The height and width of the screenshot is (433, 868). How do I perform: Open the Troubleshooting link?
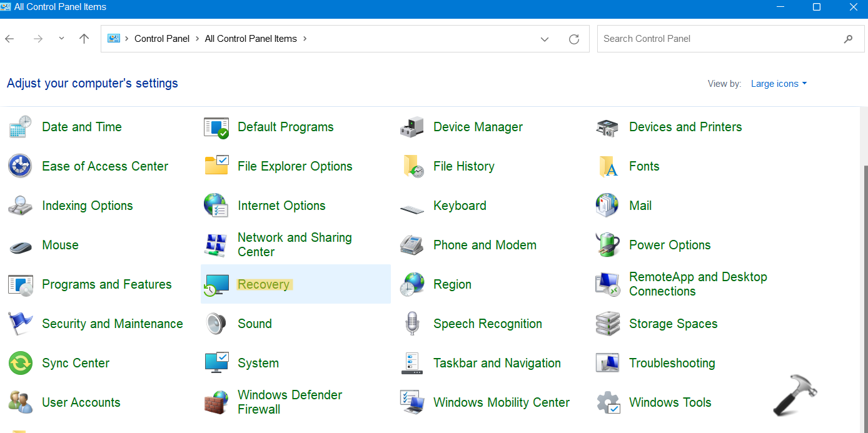click(x=672, y=363)
